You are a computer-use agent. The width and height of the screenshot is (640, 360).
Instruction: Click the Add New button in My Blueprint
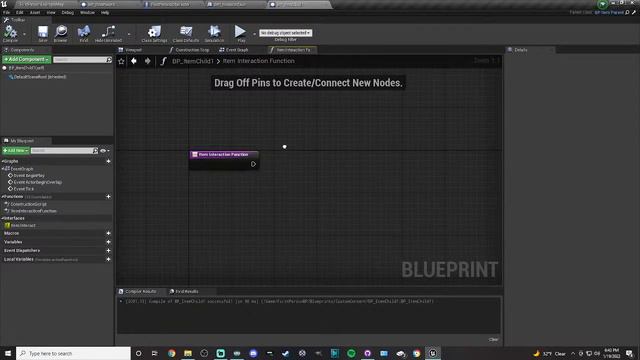(x=16, y=151)
